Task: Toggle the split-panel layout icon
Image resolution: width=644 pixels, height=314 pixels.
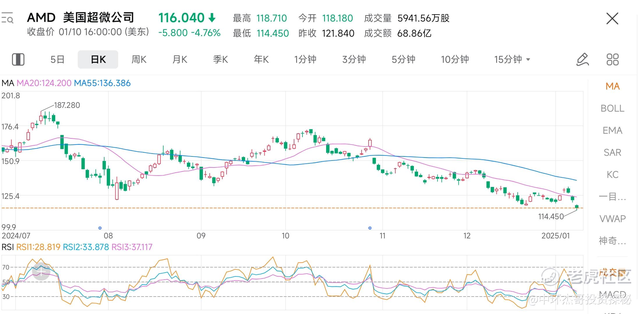Action: pos(18,60)
